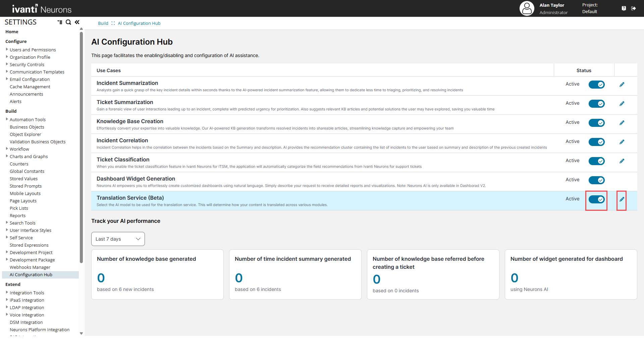644x346 pixels.
Task: Expand the Search Tools node
Action: click(7, 223)
